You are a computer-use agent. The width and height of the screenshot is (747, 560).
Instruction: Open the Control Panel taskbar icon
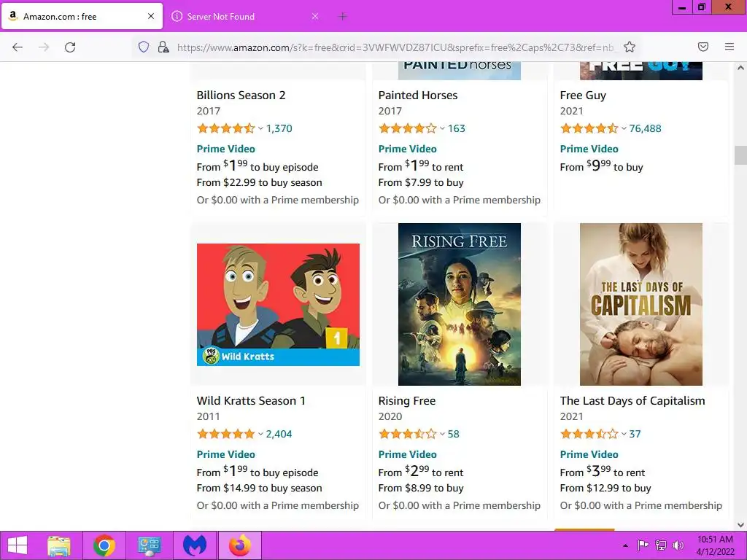pos(149,545)
